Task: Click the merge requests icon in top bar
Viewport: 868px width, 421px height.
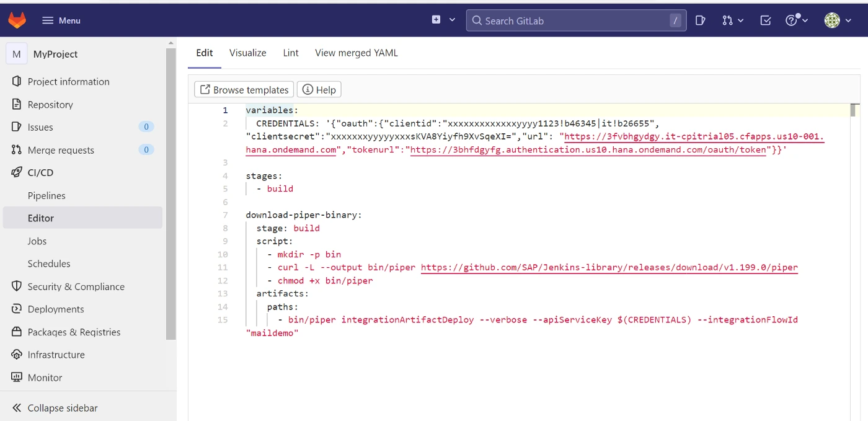Action: [728, 20]
